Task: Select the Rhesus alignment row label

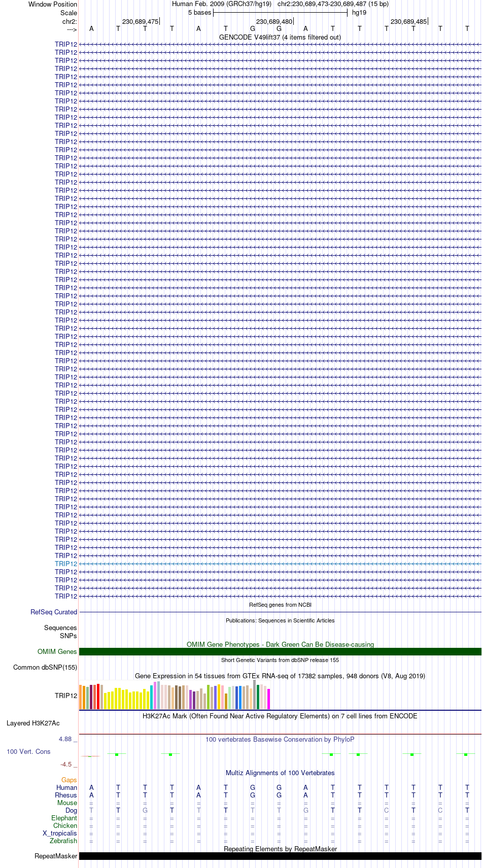Action: click(x=66, y=795)
